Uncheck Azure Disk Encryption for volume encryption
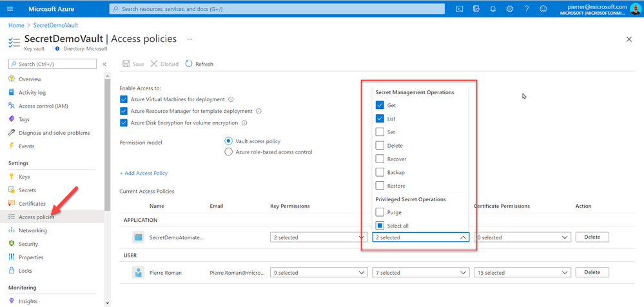 124,123
